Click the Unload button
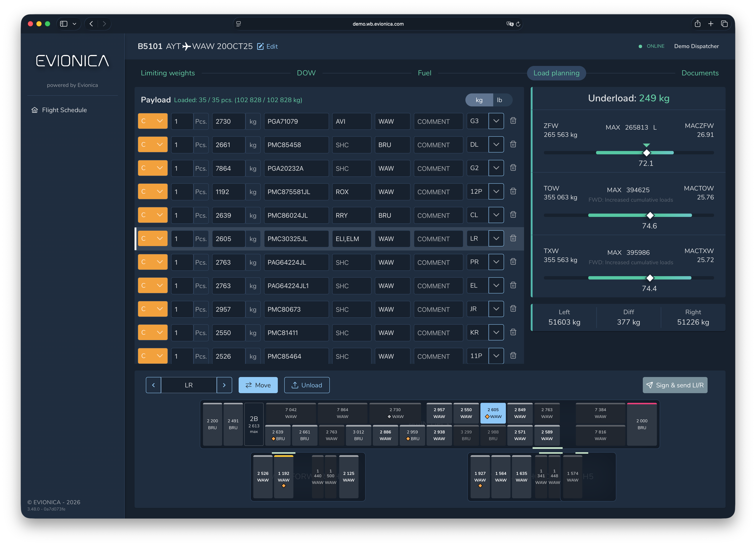This screenshot has width=756, height=546. coord(307,385)
